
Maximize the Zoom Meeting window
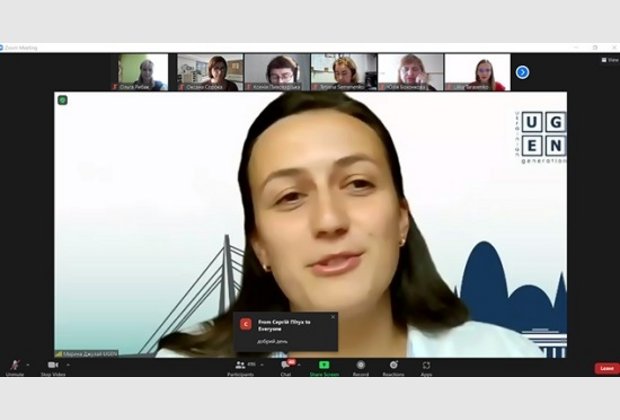click(x=595, y=47)
